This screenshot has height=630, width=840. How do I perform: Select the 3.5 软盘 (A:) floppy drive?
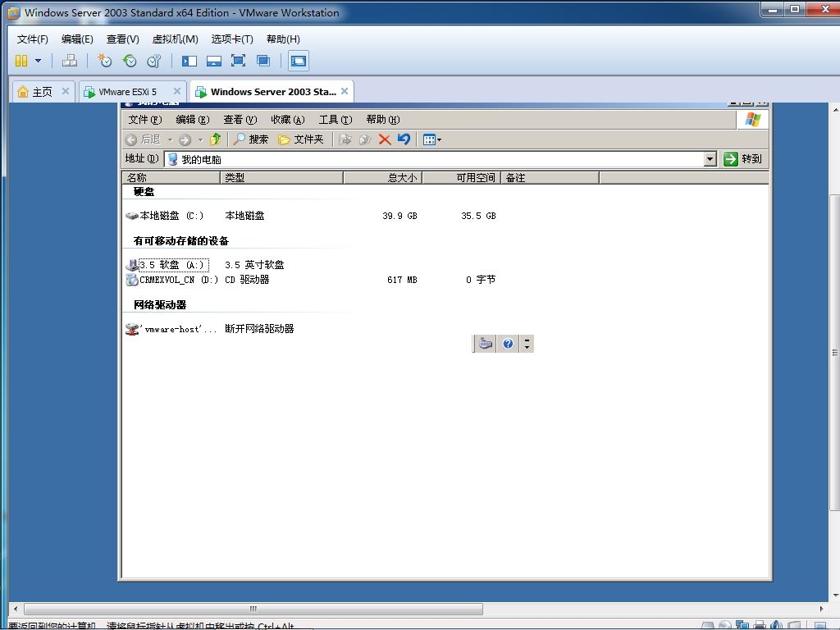[x=167, y=265]
